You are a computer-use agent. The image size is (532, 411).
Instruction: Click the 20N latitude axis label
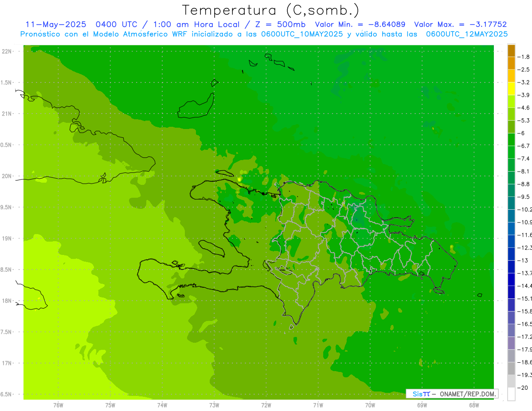point(8,176)
